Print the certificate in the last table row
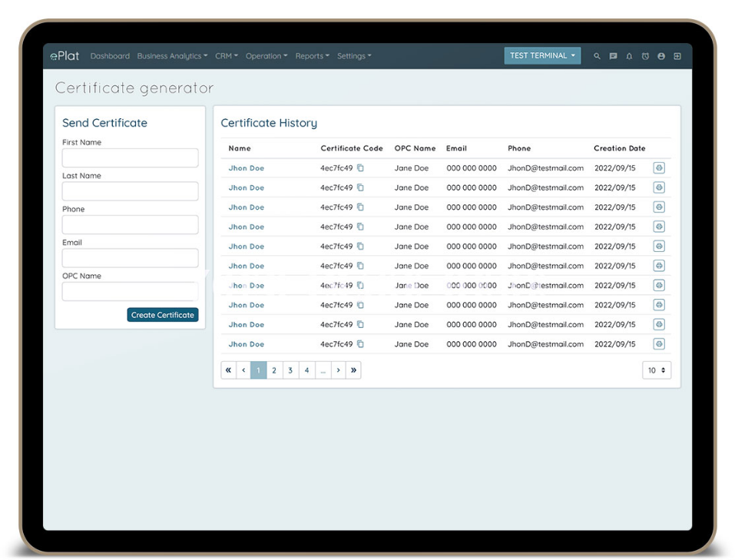 point(659,344)
